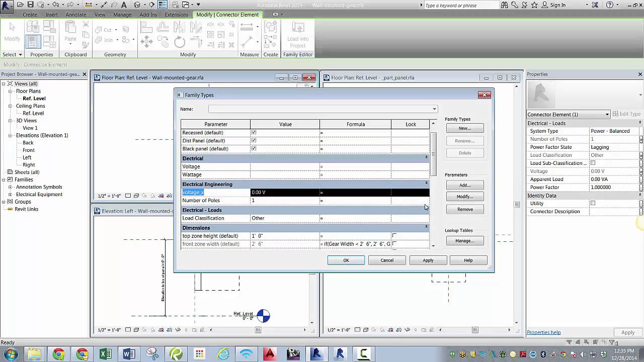
Task: Click the Aligned Dimension measure icon
Action: coord(247,42)
